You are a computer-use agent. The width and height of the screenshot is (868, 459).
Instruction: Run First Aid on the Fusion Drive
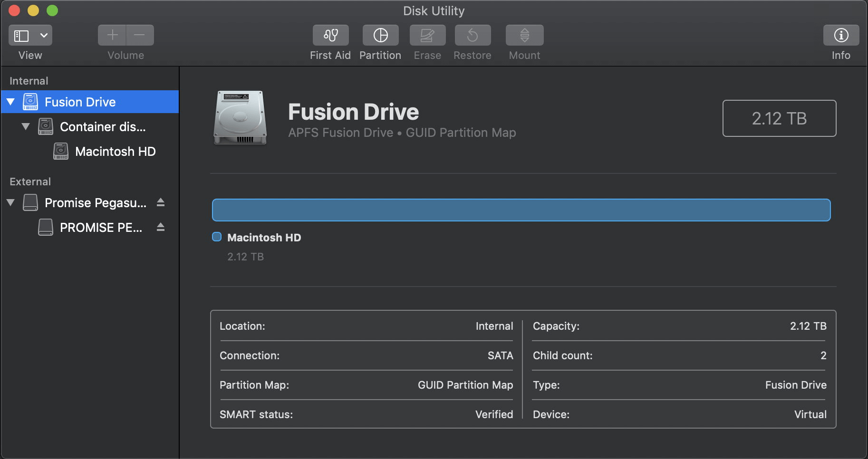tap(330, 35)
